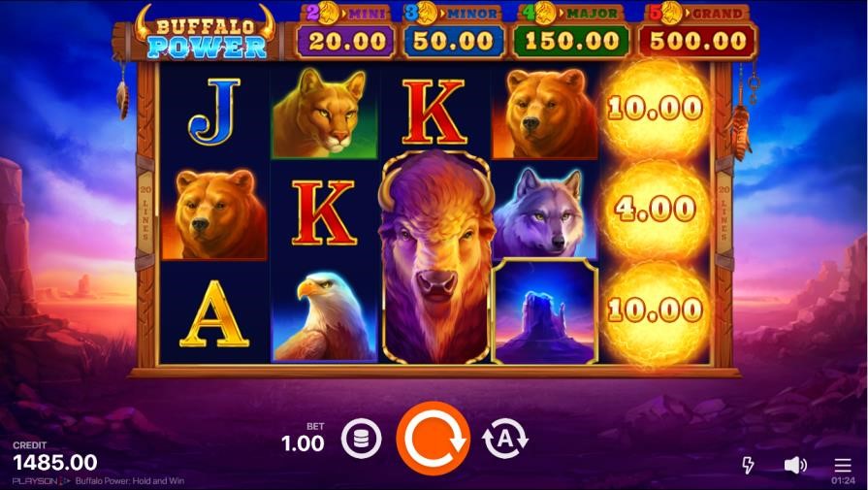Click the credit balance 1485.00

[x=55, y=462]
